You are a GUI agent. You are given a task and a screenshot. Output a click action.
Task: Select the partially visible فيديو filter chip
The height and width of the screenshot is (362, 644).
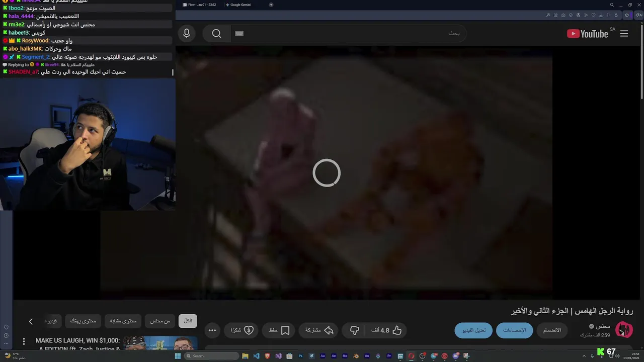coord(52,321)
